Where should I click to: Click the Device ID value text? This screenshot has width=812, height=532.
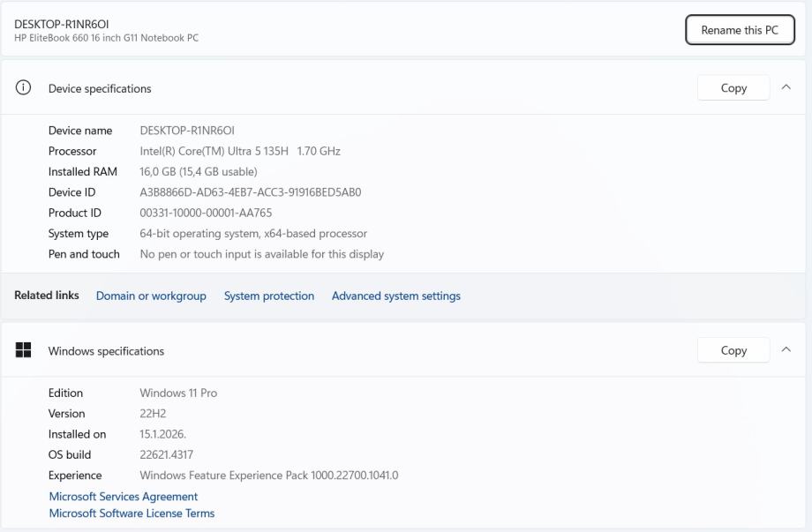[x=251, y=192]
